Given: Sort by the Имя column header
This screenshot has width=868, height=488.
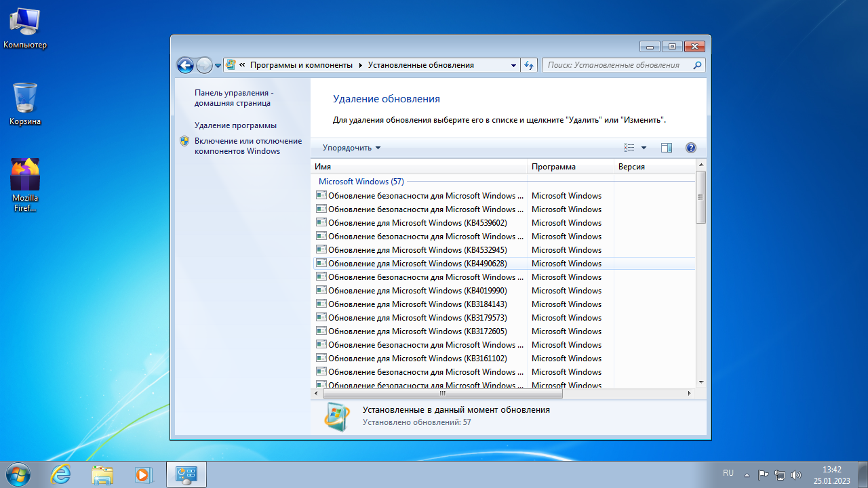Looking at the screenshot, I should tap(419, 166).
